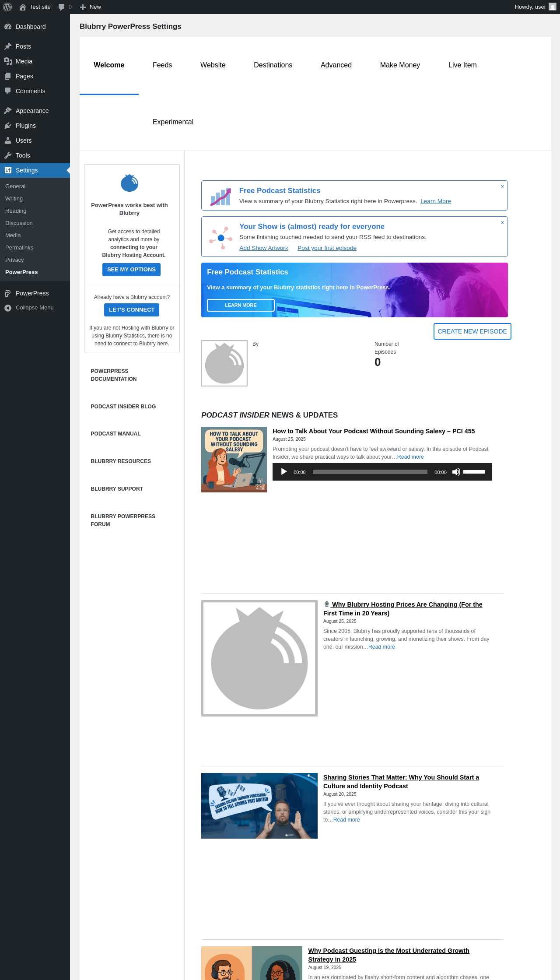Click the SEE MY OPTIONS button
The height and width of the screenshot is (980, 560).
tap(131, 270)
